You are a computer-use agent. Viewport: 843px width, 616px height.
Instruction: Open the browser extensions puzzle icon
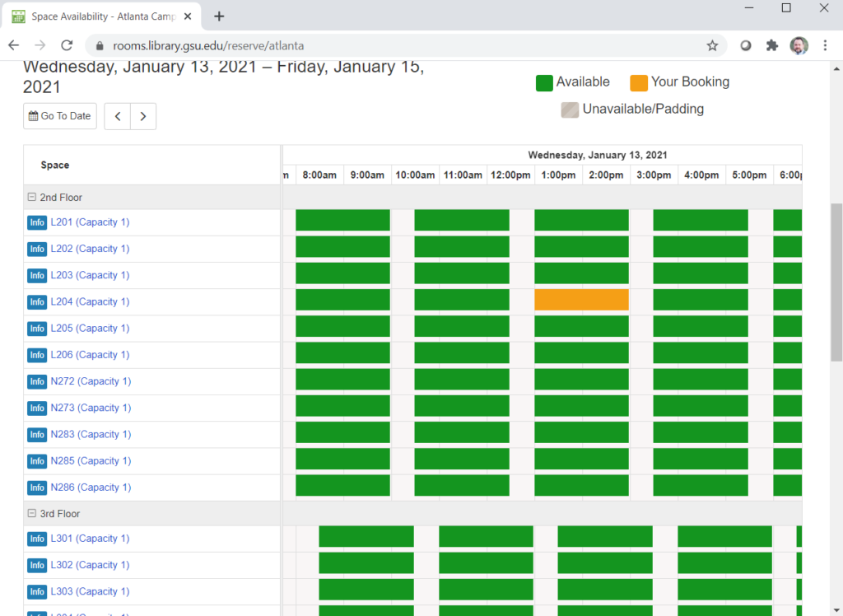pos(771,46)
